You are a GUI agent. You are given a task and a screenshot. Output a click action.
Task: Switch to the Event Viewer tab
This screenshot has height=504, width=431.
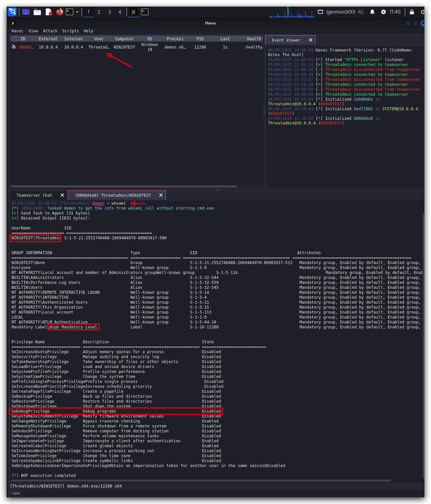[x=286, y=40]
